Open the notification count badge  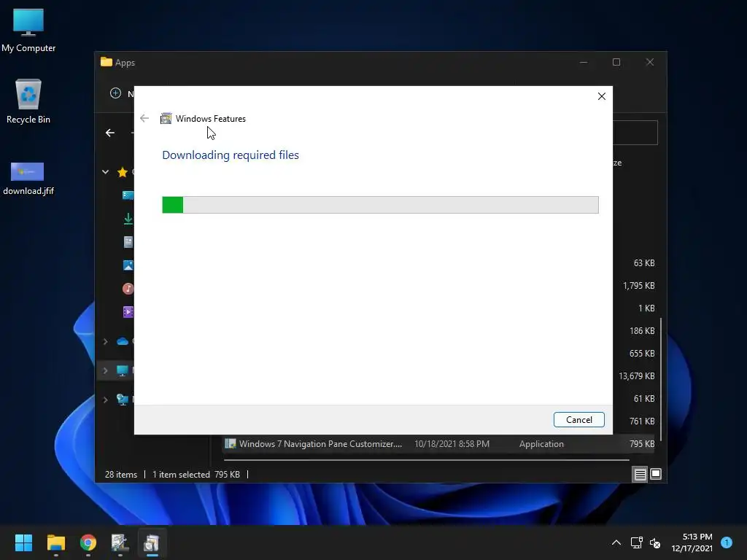727,542
